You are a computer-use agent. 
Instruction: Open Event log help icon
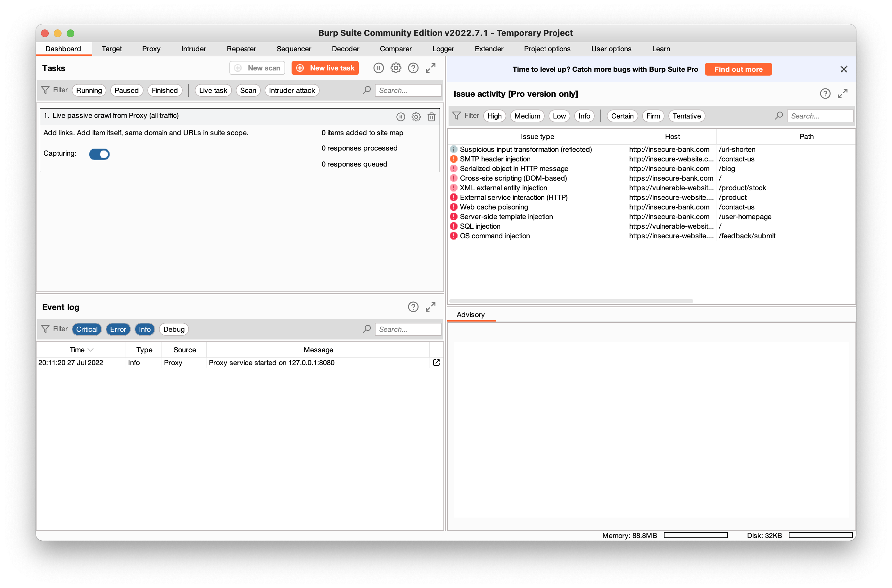tap(413, 307)
